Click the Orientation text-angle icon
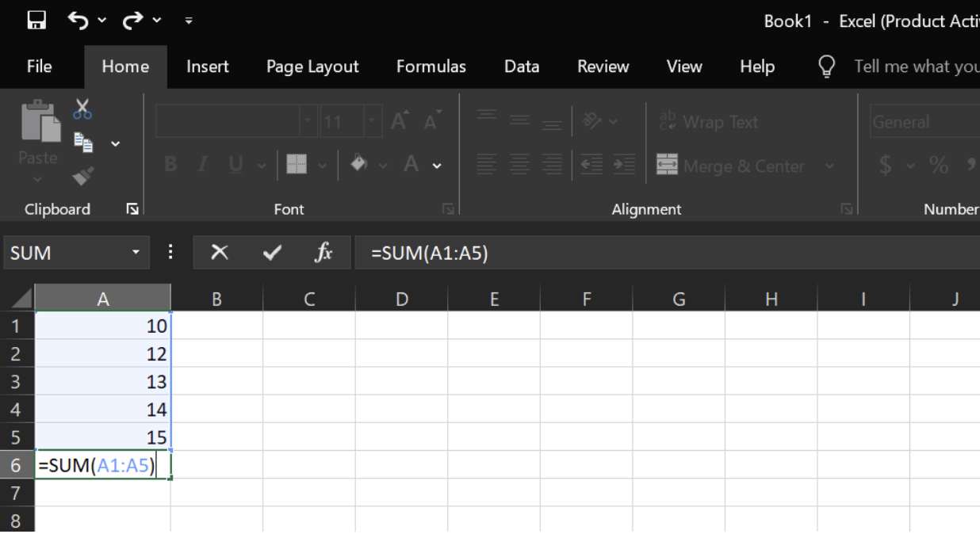980x534 pixels. tap(592, 121)
